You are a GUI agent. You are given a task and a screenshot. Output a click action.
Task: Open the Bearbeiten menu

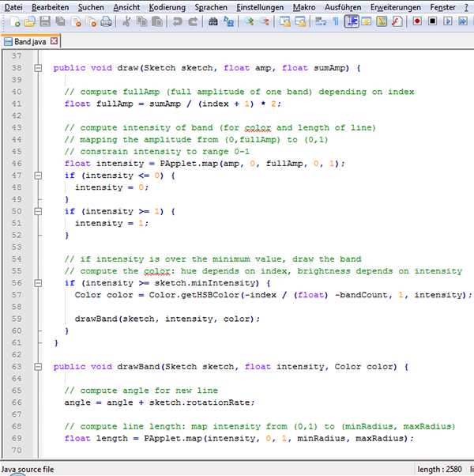[x=51, y=7]
